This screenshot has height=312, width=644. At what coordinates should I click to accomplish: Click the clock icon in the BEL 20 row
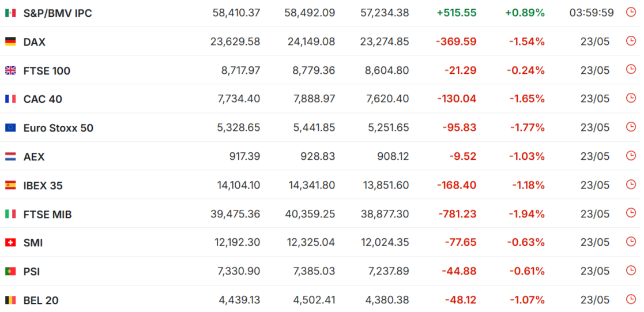pos(630,299)
